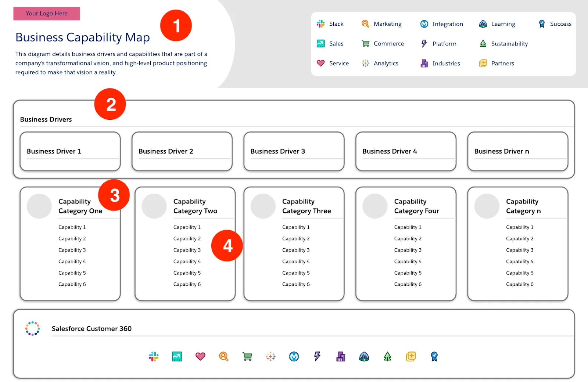Screen dimensions: 588x382
Task: Click the Sales chart icon in the legend
Action: tap(321, 44)
